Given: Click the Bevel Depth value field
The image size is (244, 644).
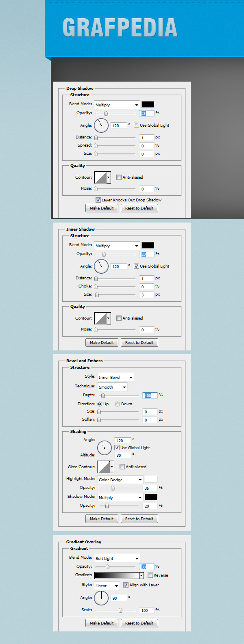Looking at the screenshot, I should (150, 395).
